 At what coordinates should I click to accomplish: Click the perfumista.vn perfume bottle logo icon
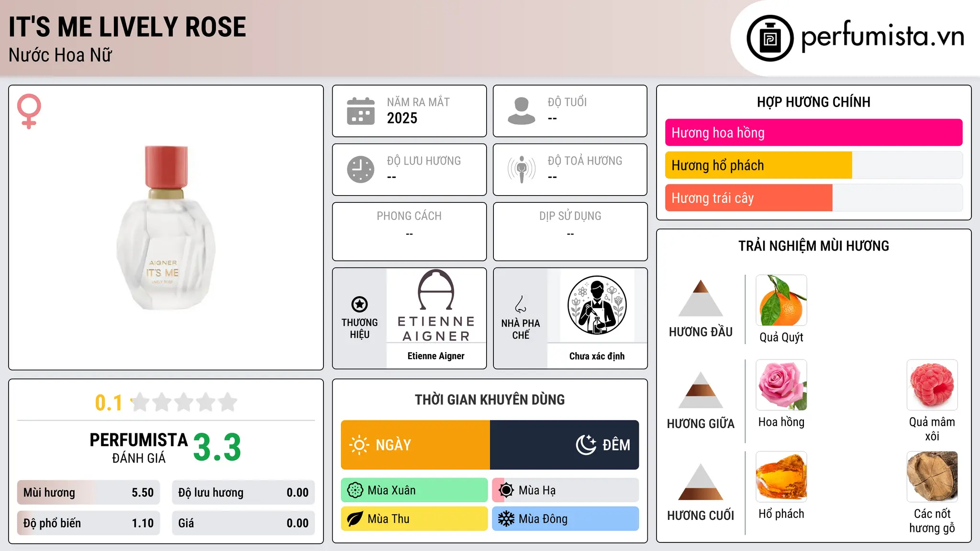tap(770, 38)
